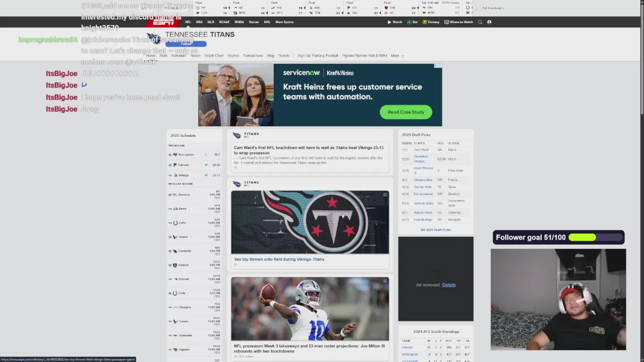Open the NCAAF menu in ESPN nav
The image size is (644, 362).
tap(224, 22)
